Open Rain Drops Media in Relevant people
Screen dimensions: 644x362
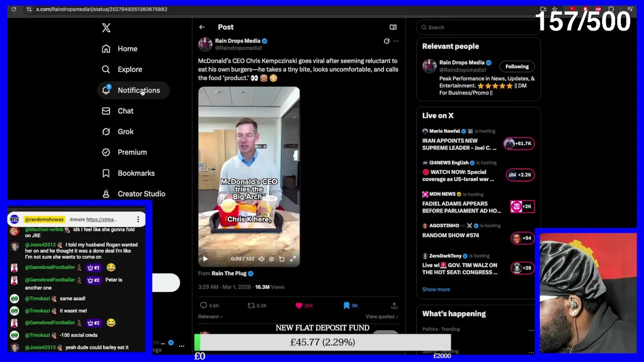461,63
